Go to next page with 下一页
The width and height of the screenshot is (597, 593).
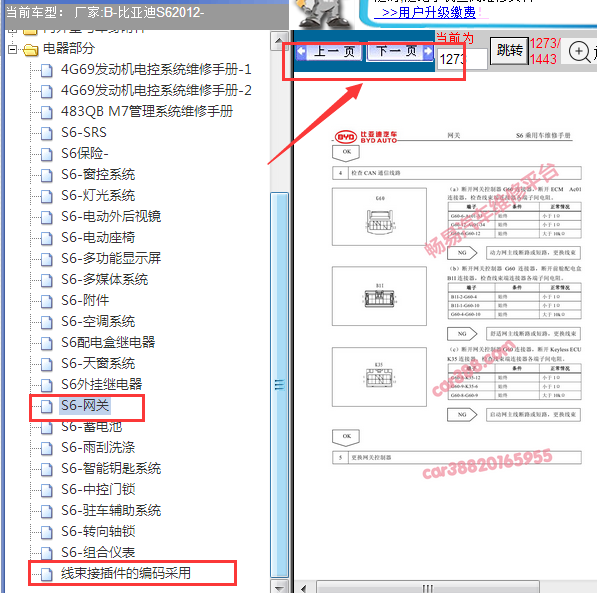coord(400,51)
